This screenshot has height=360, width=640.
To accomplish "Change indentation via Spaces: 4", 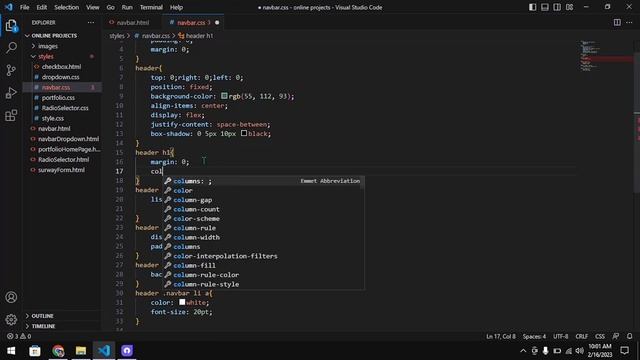I will click(534, 336).
